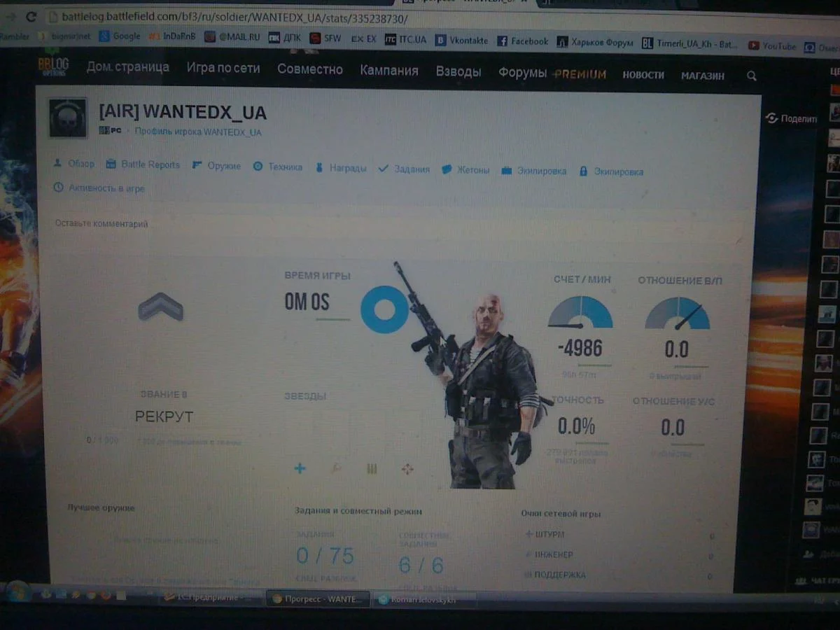Click the ИНЖЕНЕР score row

tap(619, 555)
